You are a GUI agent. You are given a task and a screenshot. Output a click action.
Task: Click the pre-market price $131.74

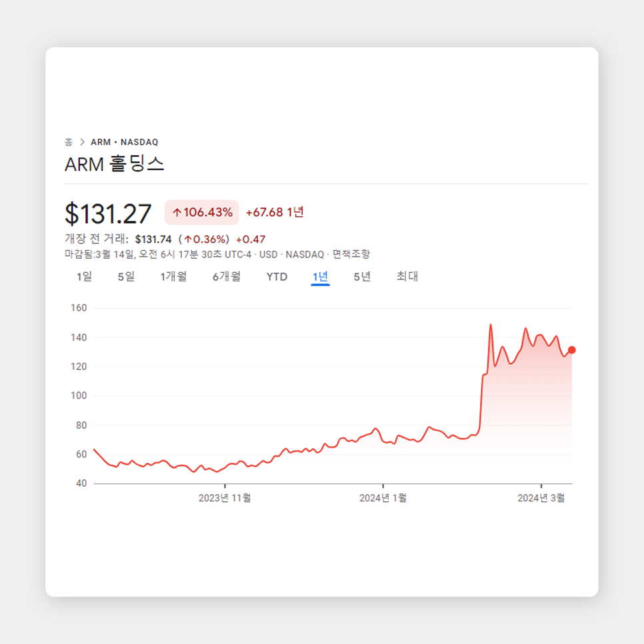tap(153, 239)
